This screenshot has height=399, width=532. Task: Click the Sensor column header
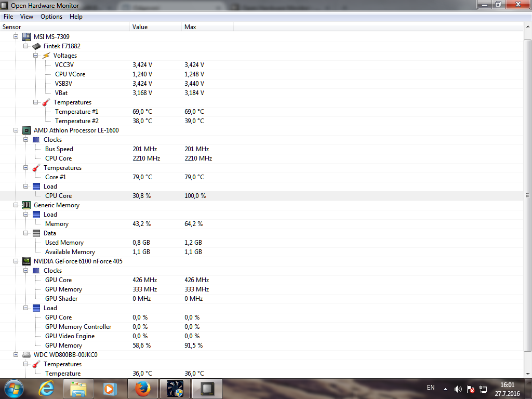point(65,27)
